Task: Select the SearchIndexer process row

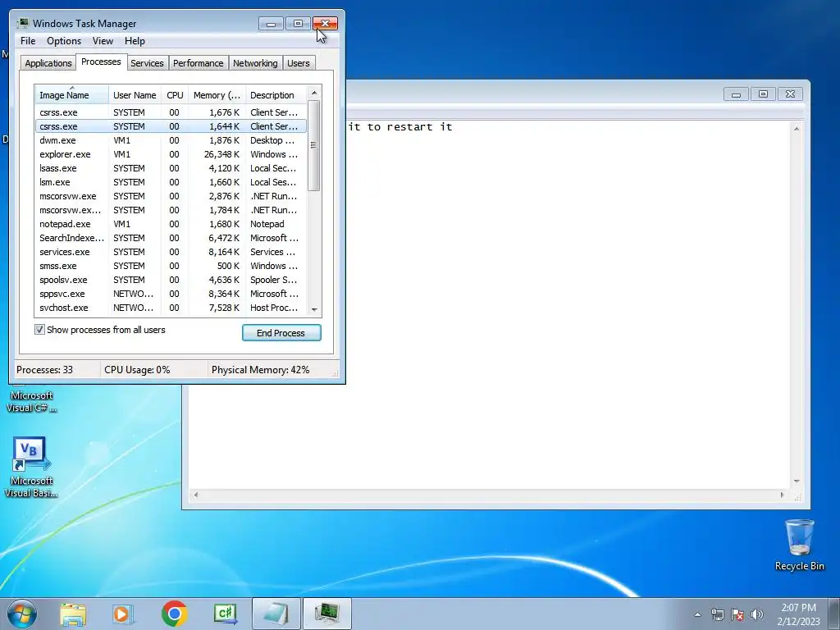Action: [x=171, y=238]
